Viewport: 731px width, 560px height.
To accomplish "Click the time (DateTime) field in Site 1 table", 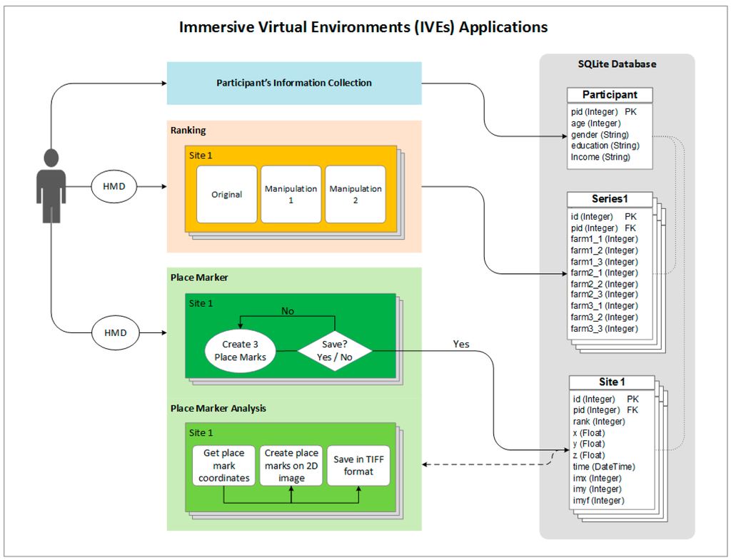I will [603, 467].
